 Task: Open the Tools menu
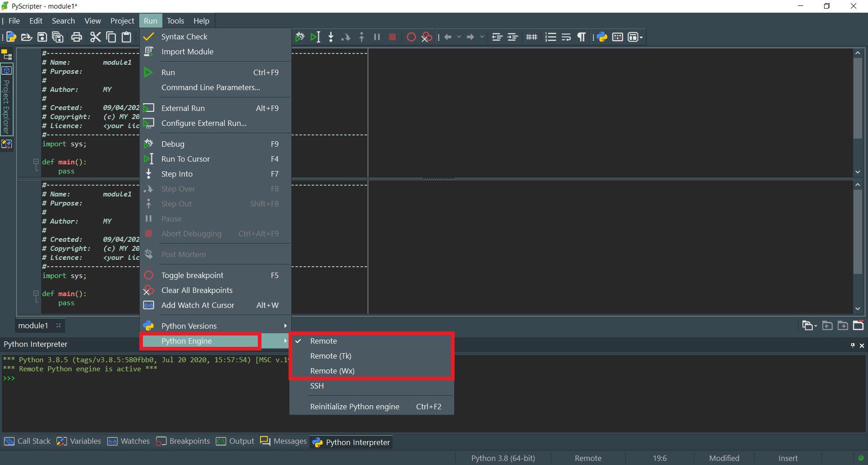(x=175, y=21)
